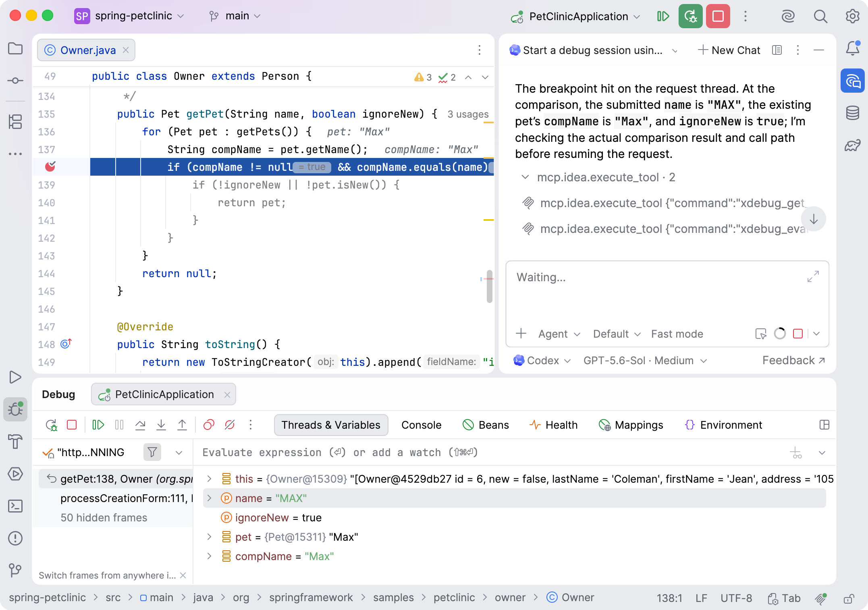
Task: Switch to the Beans tab
Action: pyautogui.click(x=486, y=425)
